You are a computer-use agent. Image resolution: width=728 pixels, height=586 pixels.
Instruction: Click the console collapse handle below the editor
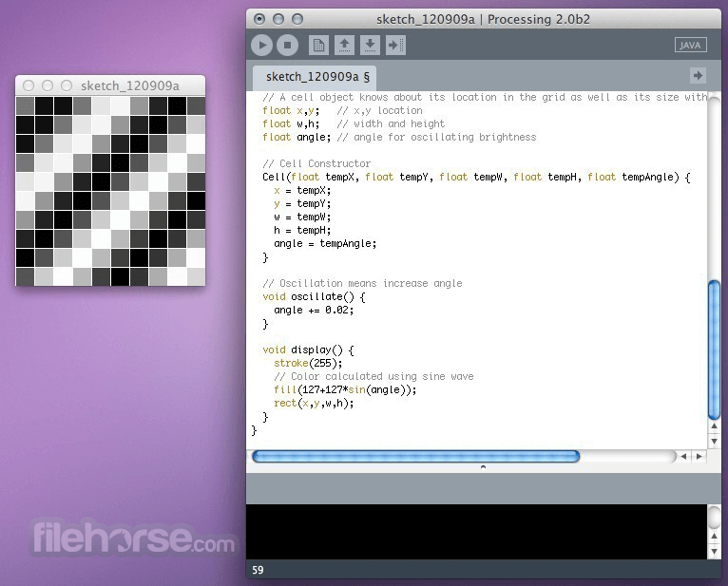click(x=483, y=467)
